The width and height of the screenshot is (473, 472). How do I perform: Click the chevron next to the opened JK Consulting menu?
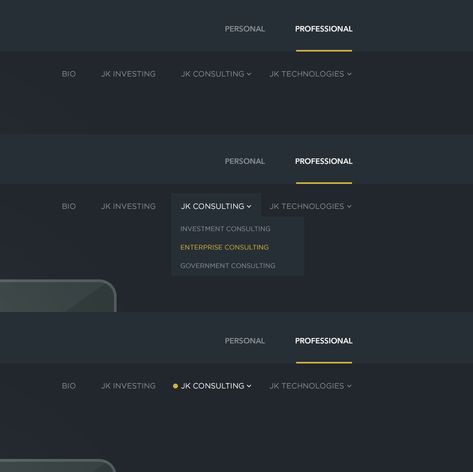click(x=249, y=207)
